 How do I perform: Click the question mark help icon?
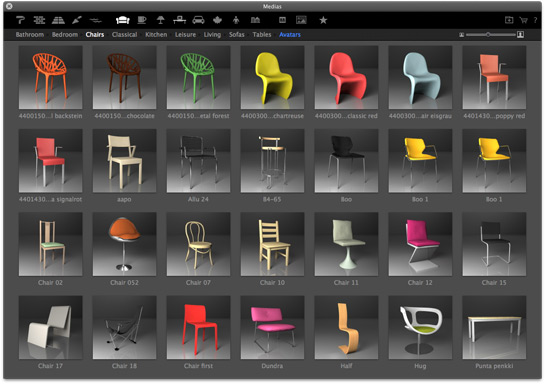(x=535, y=20)
